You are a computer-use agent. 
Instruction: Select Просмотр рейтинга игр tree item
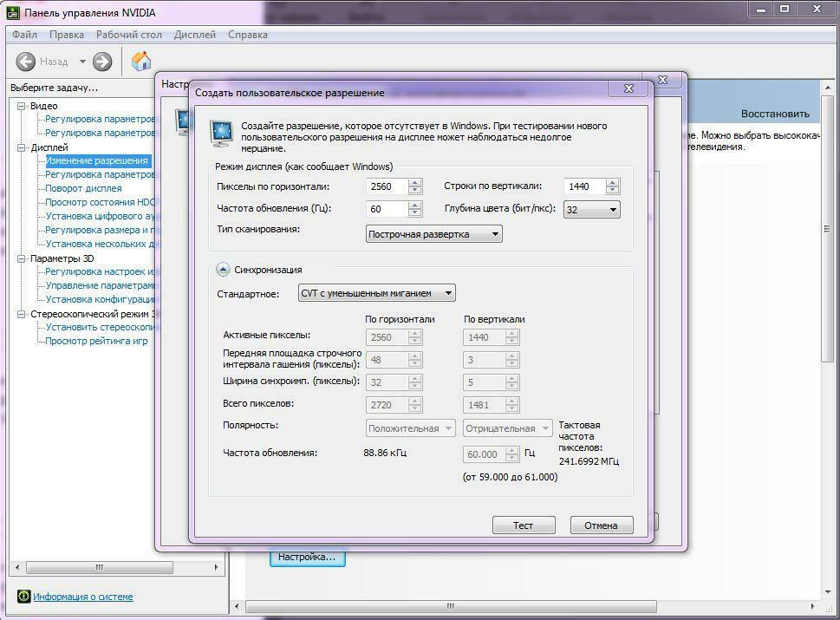click(96, 342)
